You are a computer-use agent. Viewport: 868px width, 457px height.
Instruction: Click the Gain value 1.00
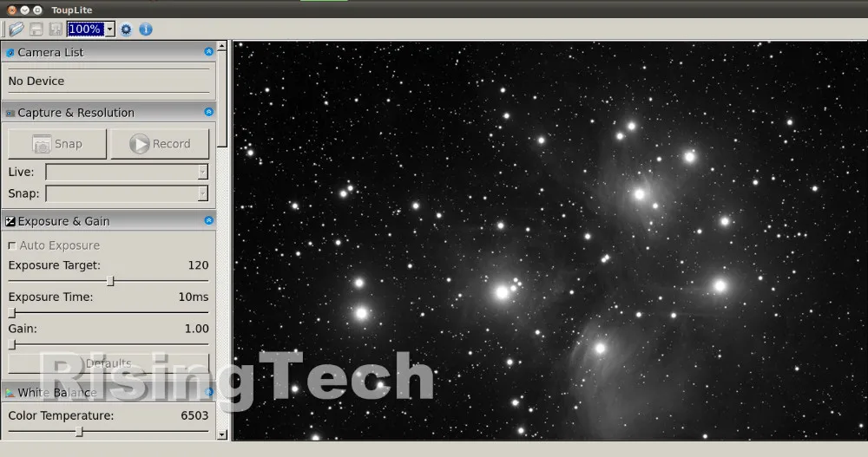[x=196, y=329]
